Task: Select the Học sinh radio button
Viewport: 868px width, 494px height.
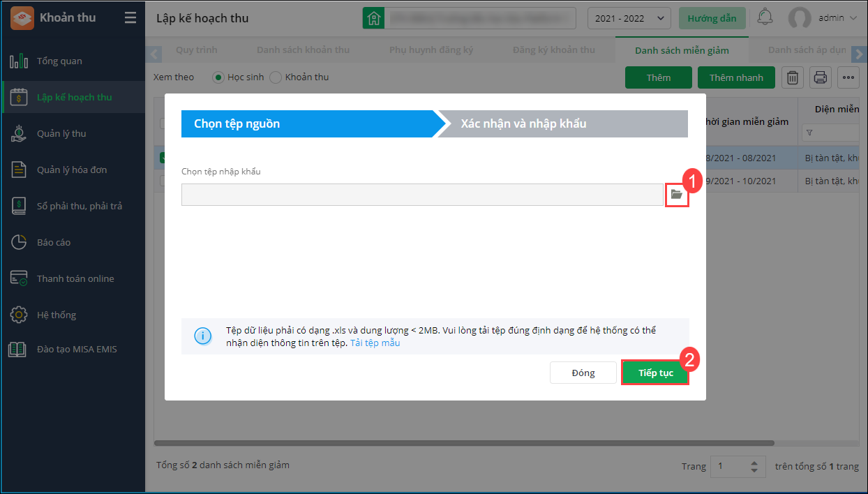Action: (217, 77)
